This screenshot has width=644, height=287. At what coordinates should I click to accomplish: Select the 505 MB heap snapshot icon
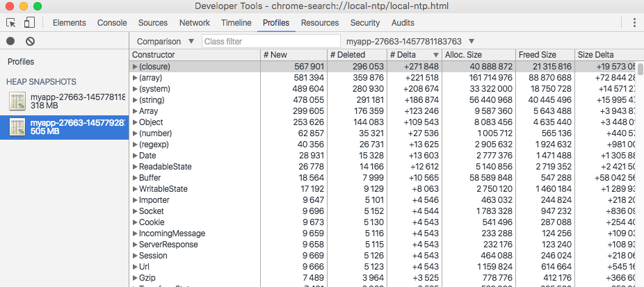(17, 126)
